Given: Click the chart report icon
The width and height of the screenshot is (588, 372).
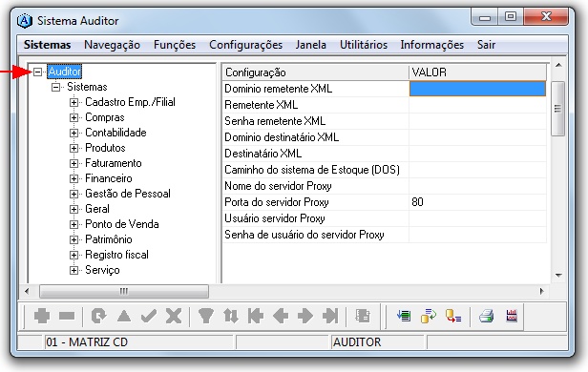Looking at the screenshot, I should tap(512, 316).
